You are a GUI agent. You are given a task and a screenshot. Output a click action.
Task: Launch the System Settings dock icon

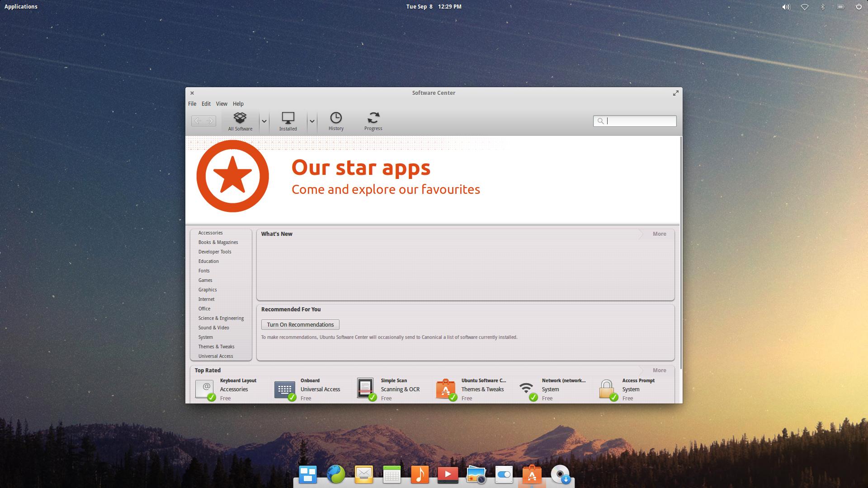504,474
